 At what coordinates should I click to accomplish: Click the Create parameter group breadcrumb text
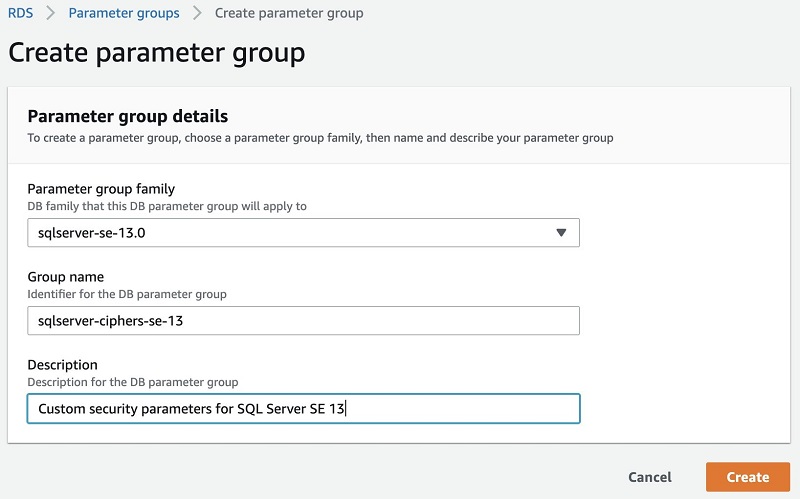click(x=289, y=13)
